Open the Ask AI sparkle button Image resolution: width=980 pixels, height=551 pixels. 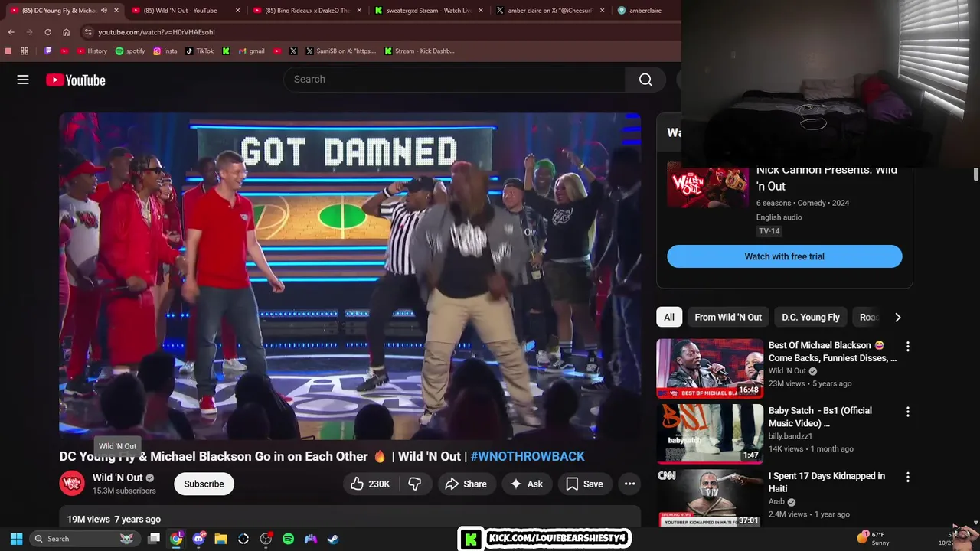coord(527,484)
